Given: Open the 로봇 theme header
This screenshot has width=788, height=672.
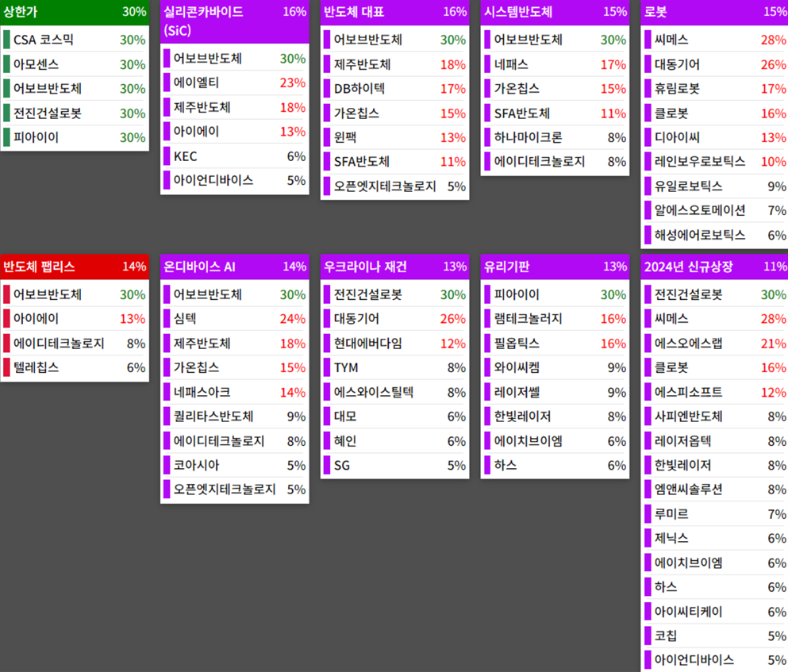Looking at the screenshot, I should point(715,12).
